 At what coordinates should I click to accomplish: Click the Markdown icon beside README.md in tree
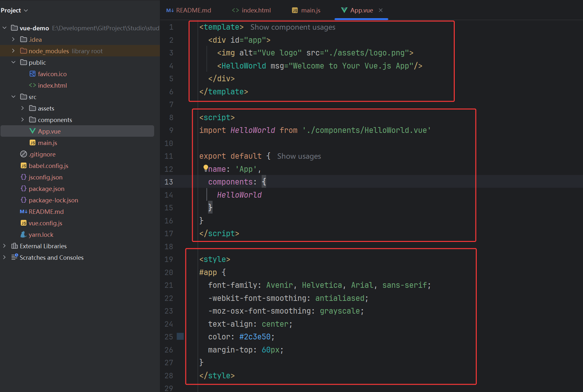pyautogui.click(x=23, y=211)
